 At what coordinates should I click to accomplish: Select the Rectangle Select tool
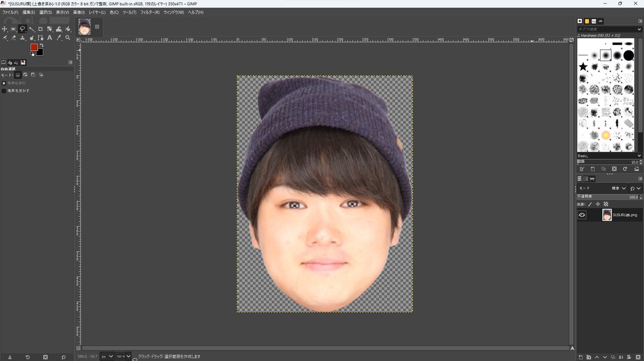13,29
